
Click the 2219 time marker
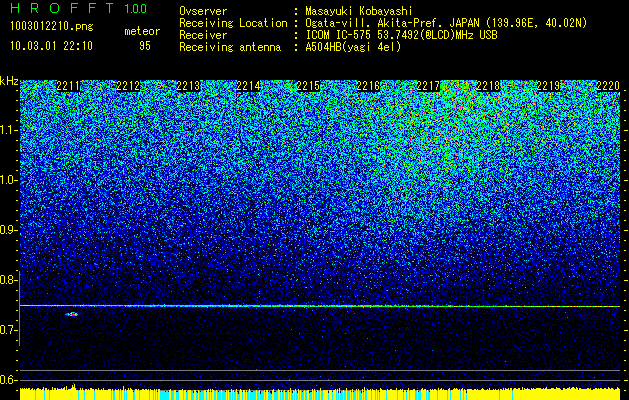(x=548, y=85)
